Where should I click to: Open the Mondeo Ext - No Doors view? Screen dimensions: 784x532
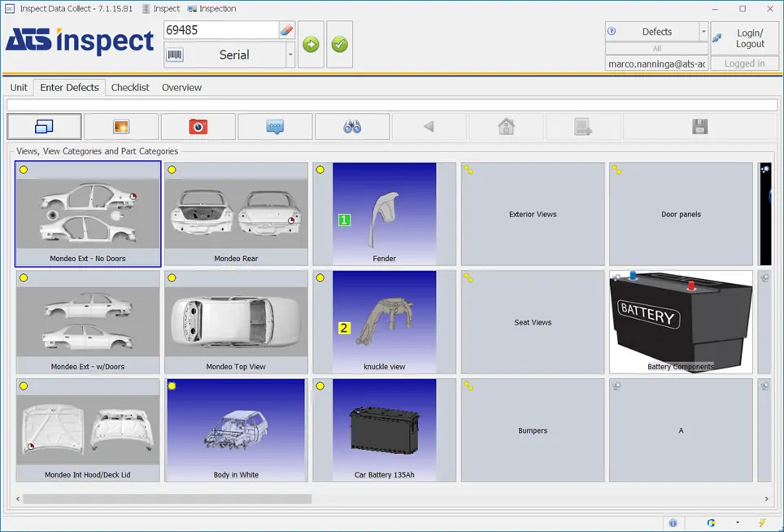88,213
